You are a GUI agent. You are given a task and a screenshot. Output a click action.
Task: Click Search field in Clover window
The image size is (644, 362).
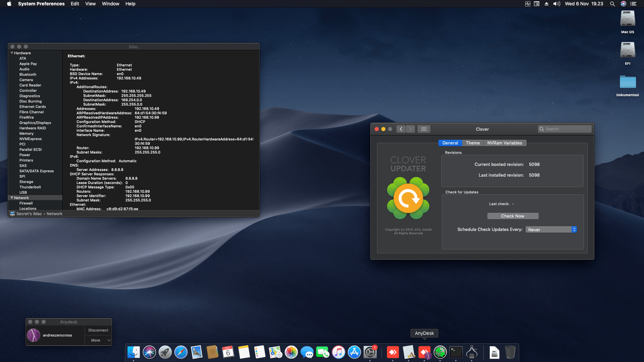[x=565, y=129]
